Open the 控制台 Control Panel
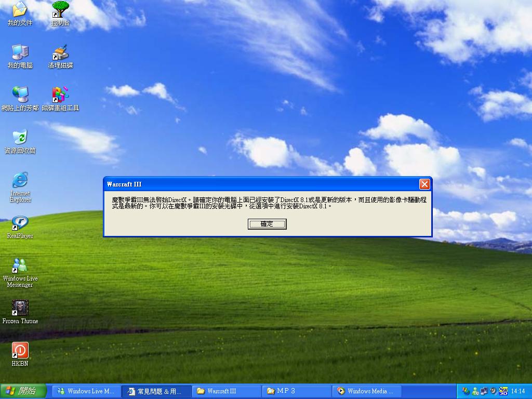Screen dimensions: 532x399 coord(60,9)
